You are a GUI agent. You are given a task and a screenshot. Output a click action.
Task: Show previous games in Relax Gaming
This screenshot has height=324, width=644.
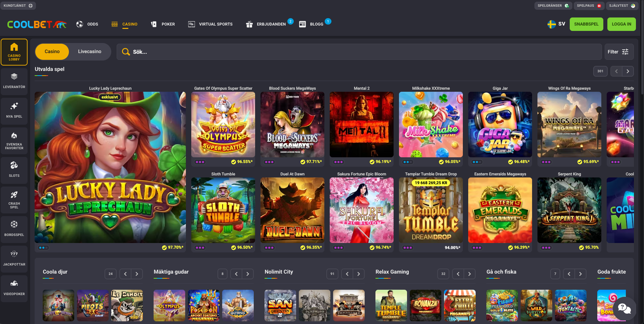458,274
